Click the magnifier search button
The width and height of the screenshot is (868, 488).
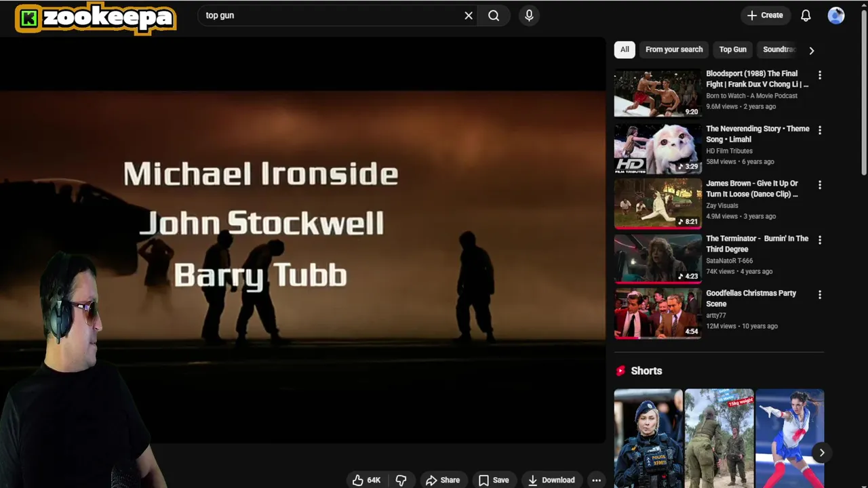pyautogui.click(x=494, y=16)
